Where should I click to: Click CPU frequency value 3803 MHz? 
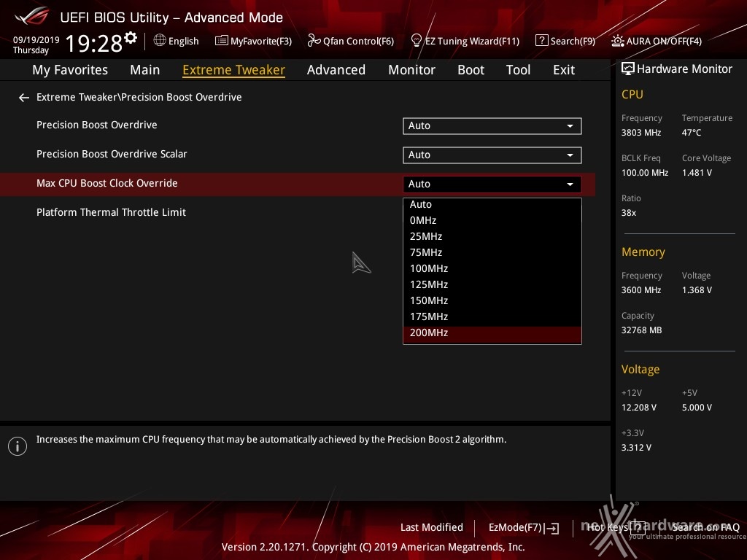pos(641,133)
